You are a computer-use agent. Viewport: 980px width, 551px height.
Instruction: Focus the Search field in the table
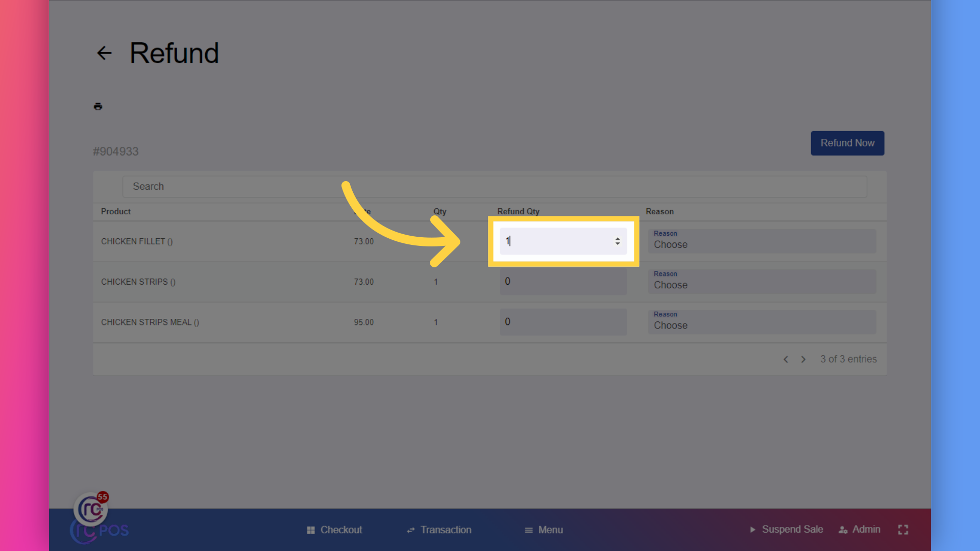click(494, 187)
